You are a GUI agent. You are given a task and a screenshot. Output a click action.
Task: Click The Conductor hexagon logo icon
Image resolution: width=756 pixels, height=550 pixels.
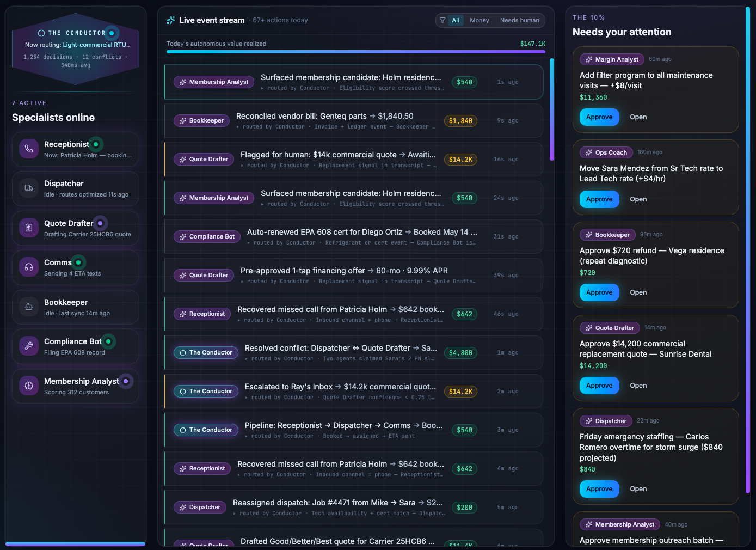(41, 33)
